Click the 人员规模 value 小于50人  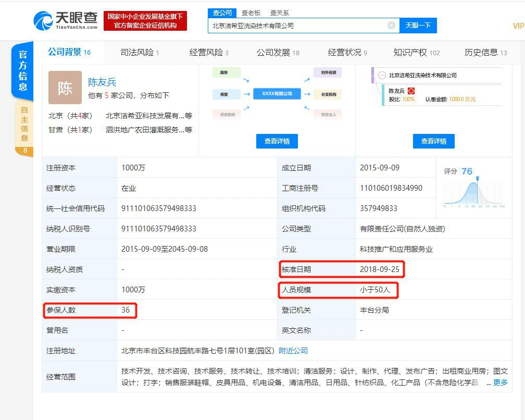click(375, 290)
